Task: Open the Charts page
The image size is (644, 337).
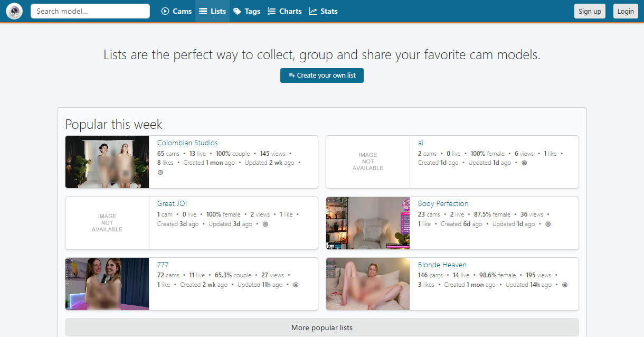Action: [285, 11]
